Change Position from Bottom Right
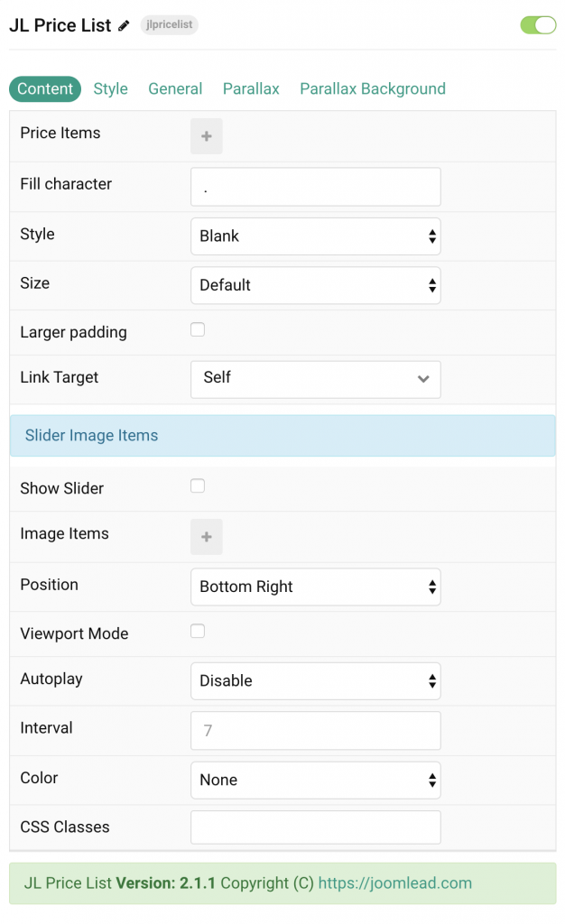Viewport: 565px width, 924px height. [x=315, y=587]
